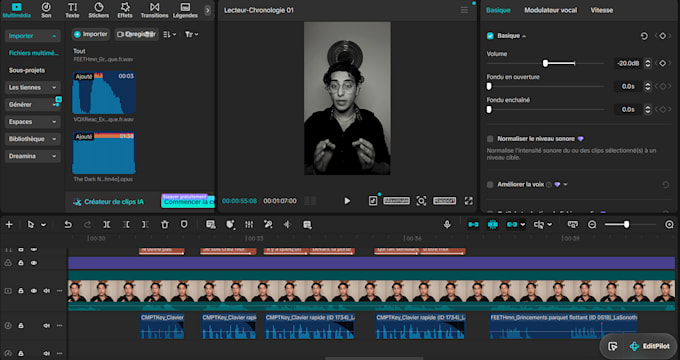Screen dimensions: 680x360
Task: Switch to Modulateur vocal tab
Action: pyautogui.click(x=550, y=10)
